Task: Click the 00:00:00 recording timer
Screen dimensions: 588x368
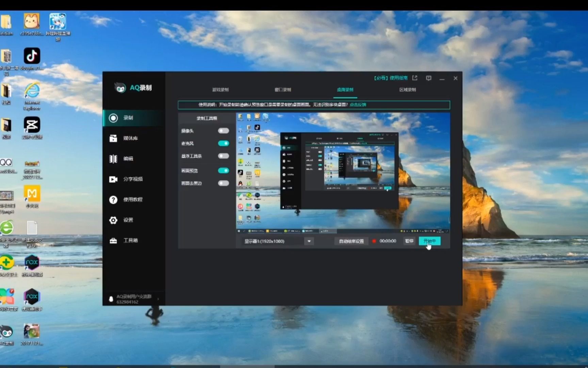Action: pos(388,241)
